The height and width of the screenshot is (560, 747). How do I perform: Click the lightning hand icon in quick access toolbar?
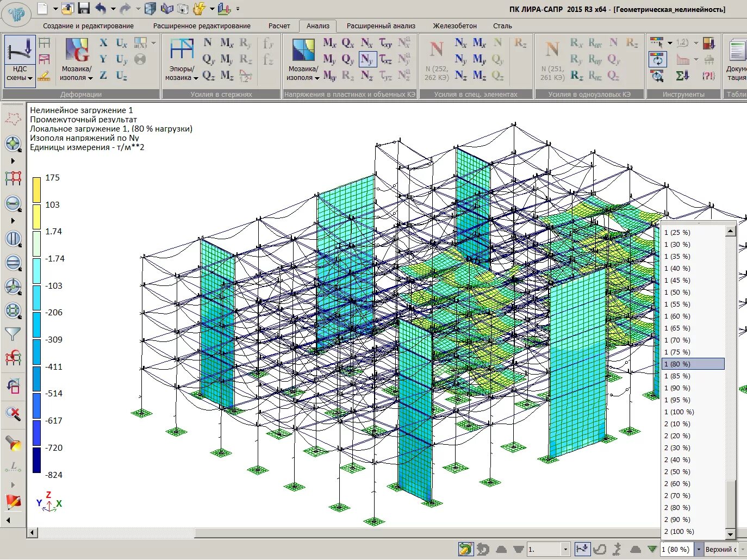[x=199, y=8]
